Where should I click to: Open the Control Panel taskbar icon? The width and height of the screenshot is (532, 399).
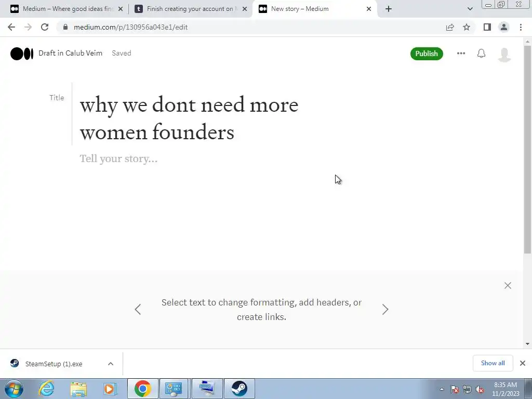pos(174,389)
